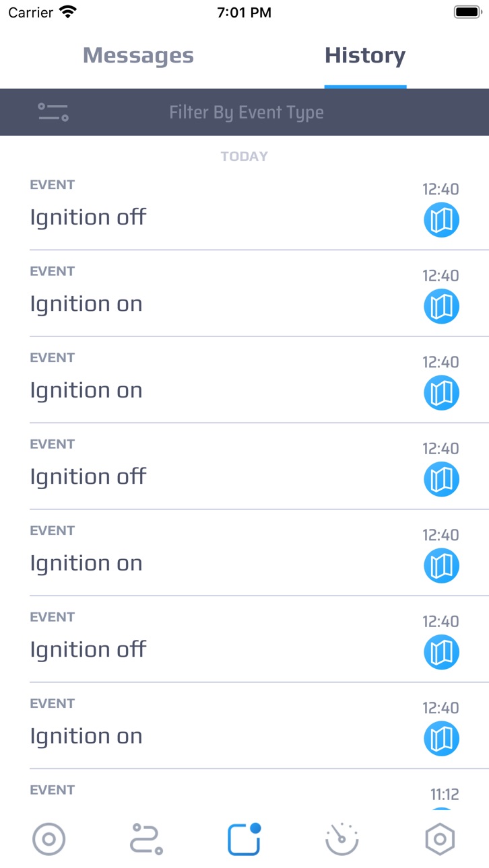Select the second row's Ignition on text

click(x=86, y=304)
